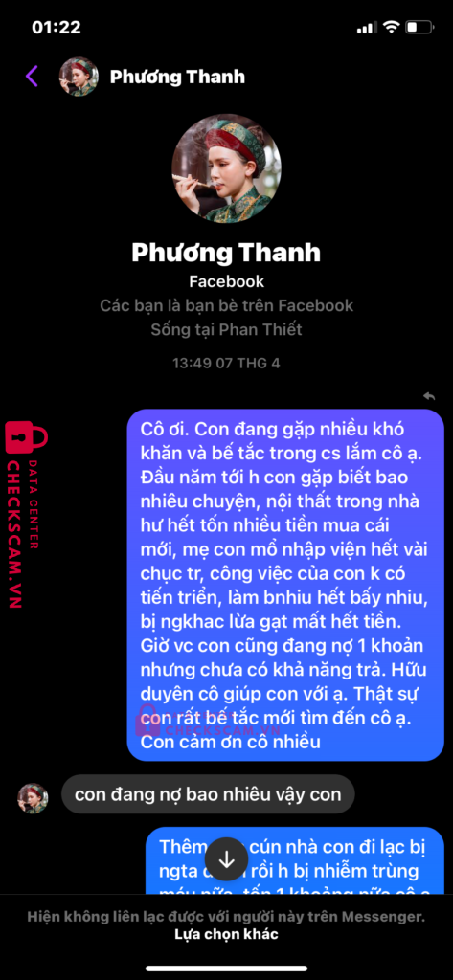Tap the gray reply "con đang nợ bao nhiêu"
Viewport: 453px width, 980px height.
[x=208, y=794]
